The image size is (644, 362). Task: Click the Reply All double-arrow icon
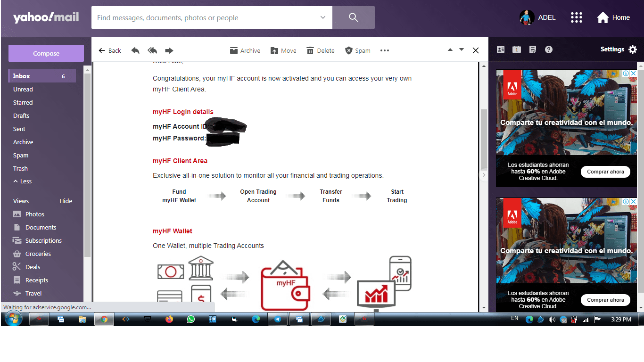pos(152,50)
